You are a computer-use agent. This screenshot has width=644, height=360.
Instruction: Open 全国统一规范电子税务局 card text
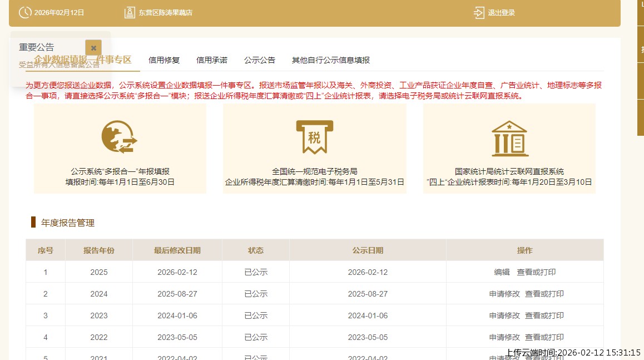314,171
